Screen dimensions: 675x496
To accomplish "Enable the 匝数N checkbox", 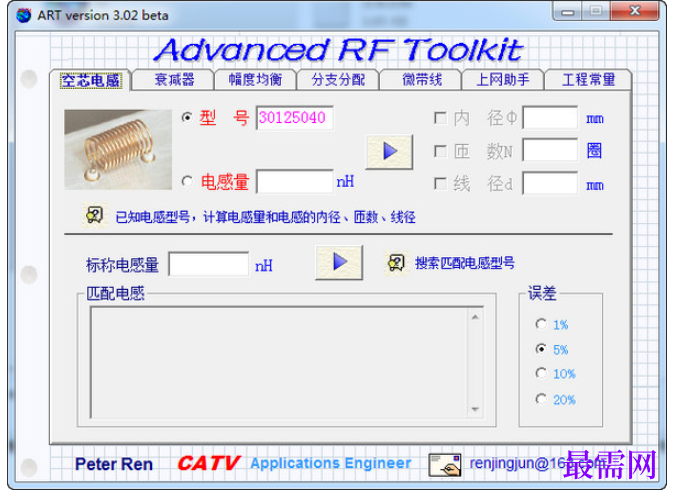I will click(x=440, y=151).
